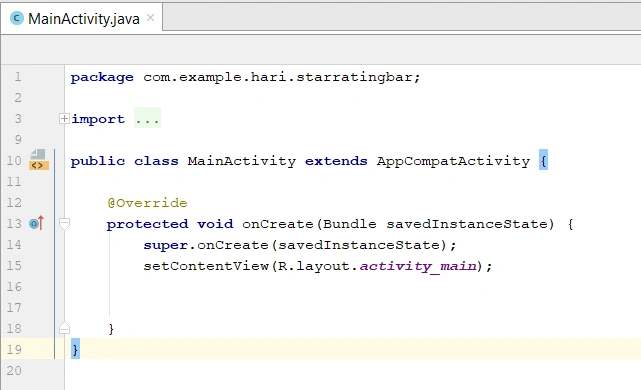Click the Bundle parameter type
641x390 pixels.
tap(350, 224)
